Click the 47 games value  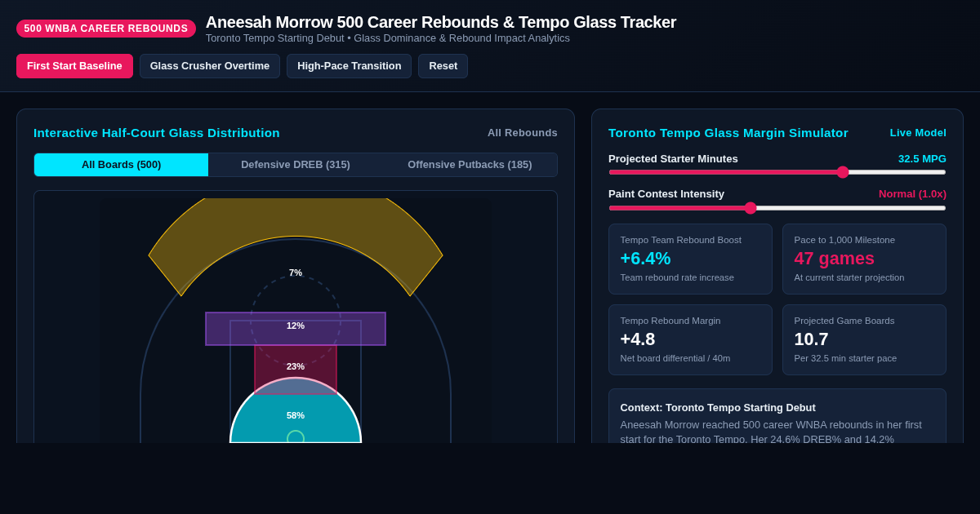click(x=834, y=259)
